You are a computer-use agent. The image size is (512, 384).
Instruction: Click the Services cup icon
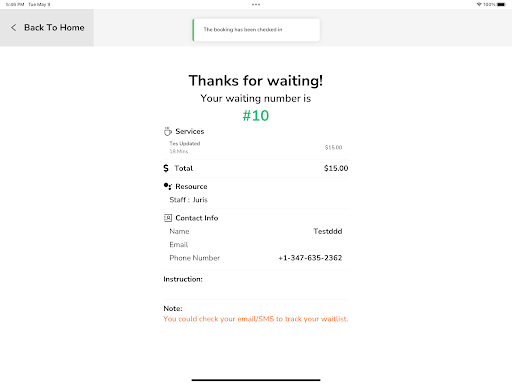point(168,131)
